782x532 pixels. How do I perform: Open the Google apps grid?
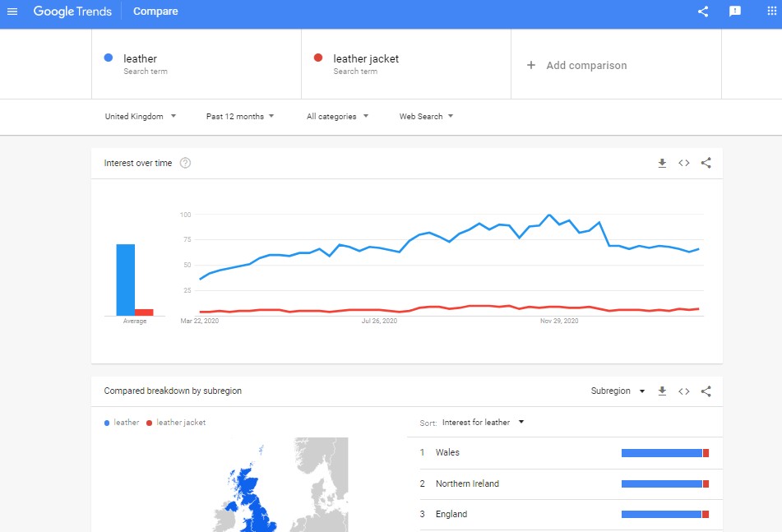coord(771,12)
